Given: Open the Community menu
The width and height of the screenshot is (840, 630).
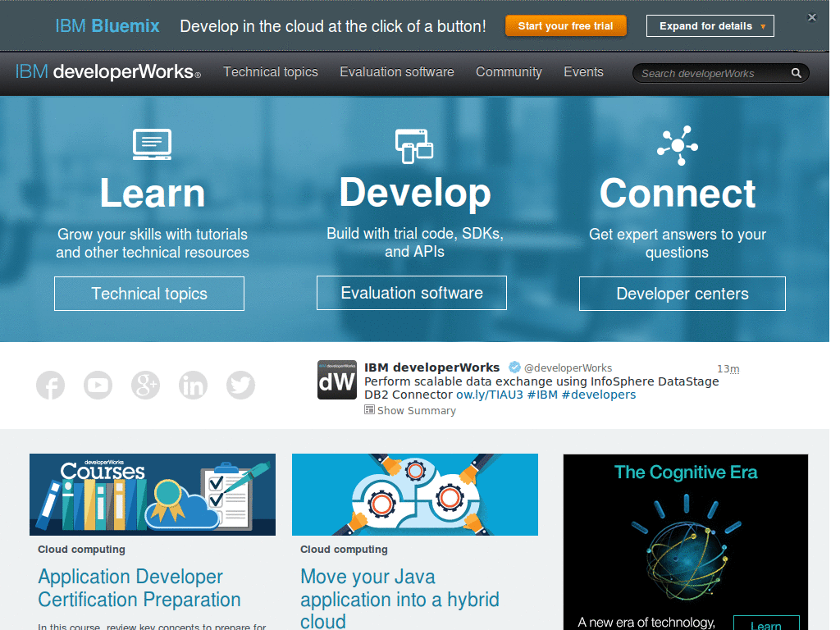Looking at the screenshot, I should click(509, 72).
